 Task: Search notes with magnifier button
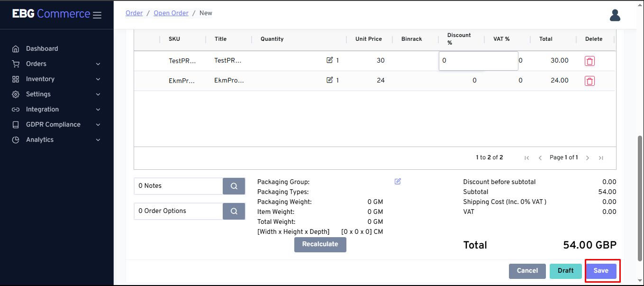click(234, 186)
